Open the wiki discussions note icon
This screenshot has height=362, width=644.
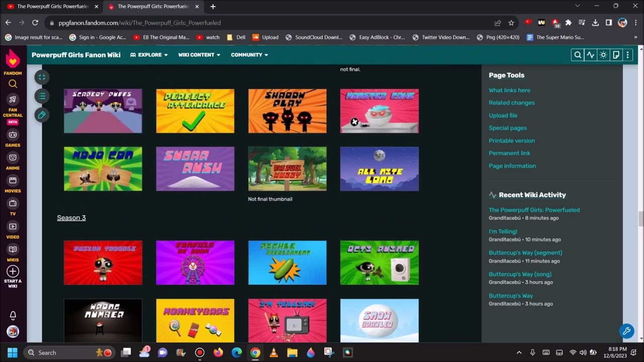coord(615,55)
